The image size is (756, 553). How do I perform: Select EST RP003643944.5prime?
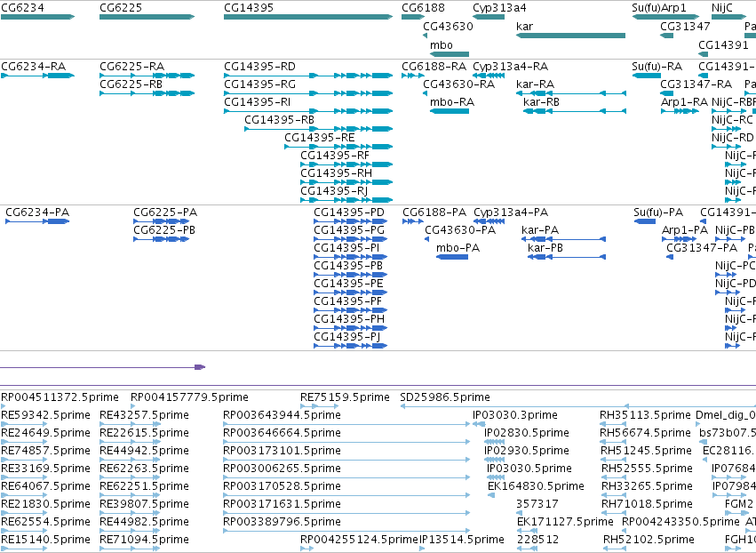point(282,415)
